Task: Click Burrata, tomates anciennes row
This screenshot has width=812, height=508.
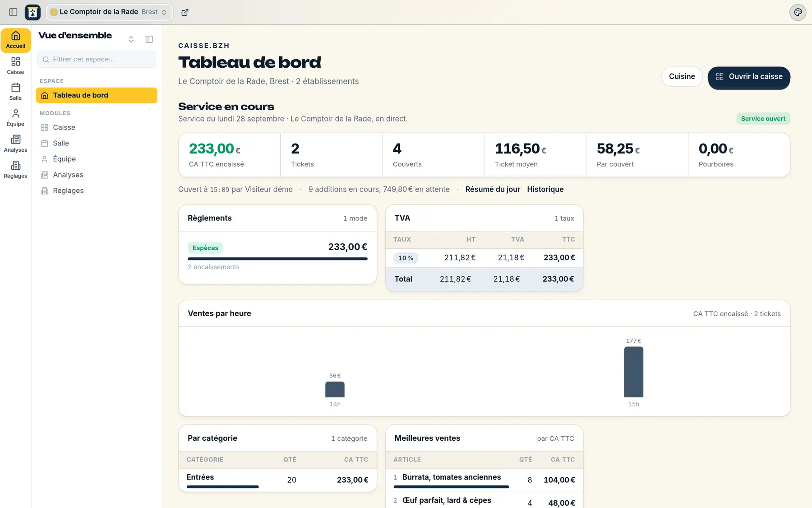Action: 484,480
